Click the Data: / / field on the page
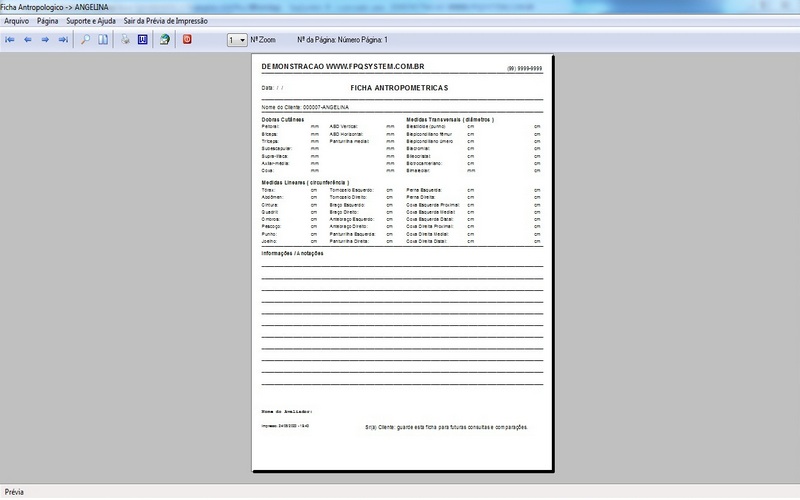Viewport: 800px width, 500px height. (272, 88)
